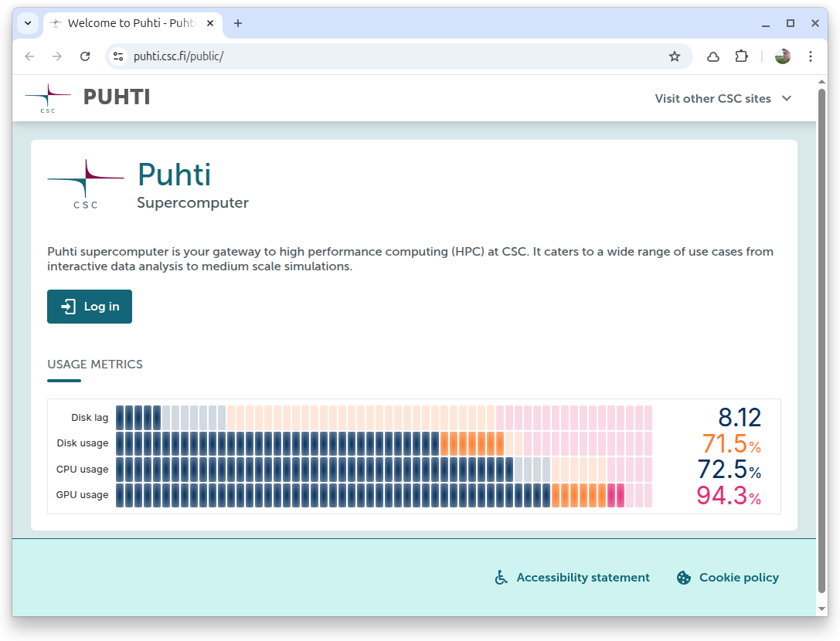This screenshot has height=641, width=840.
Task: View site information icon in address bar
Action: pos(117,56)
